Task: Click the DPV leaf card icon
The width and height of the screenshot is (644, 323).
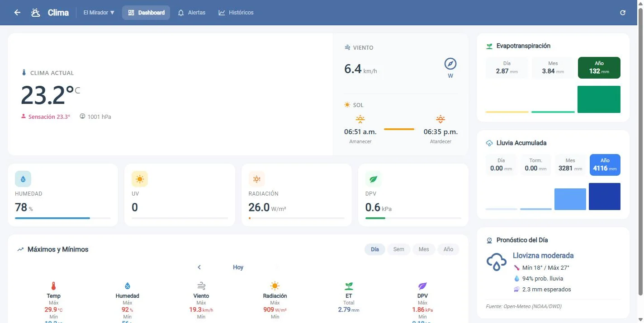Action: (x=374, y=179)
